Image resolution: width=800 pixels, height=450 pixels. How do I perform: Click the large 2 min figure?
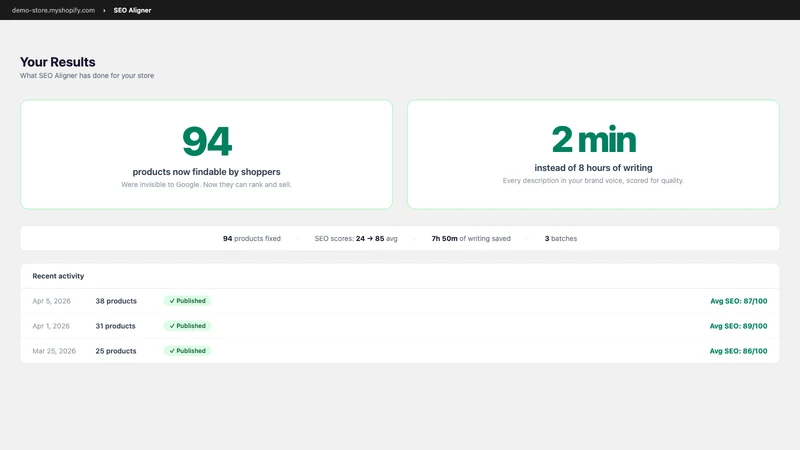593,139
